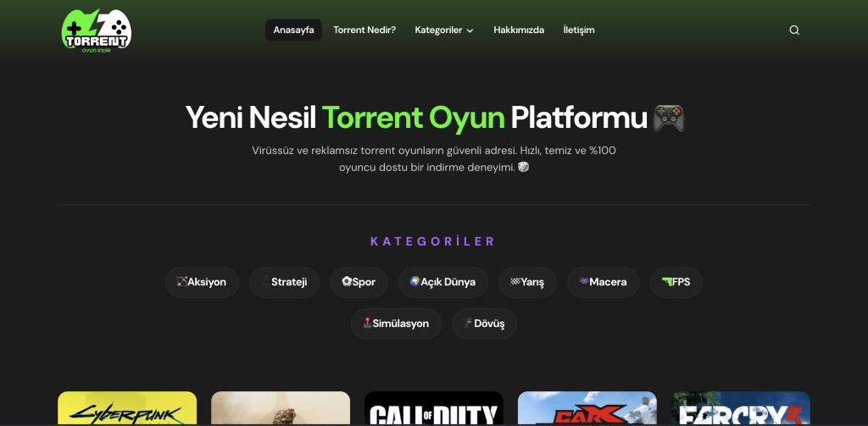
Task: Open the Cyberpunk game thumbnail
Action: coord(127,408)
